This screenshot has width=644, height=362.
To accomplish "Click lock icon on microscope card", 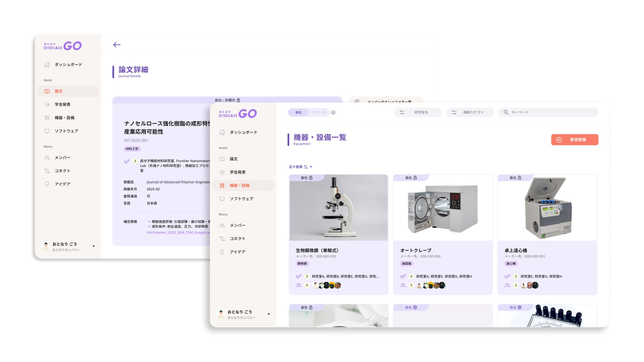I will (x=311, y=178).
